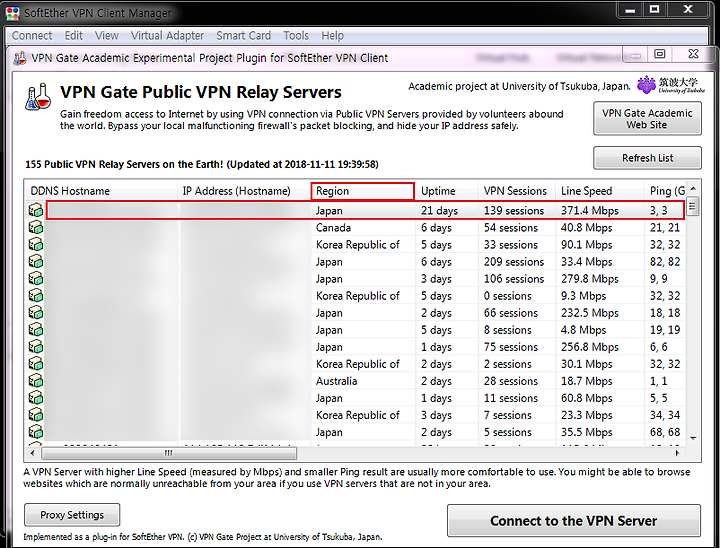Open the View menu
Image resolution: width=720 pixels, height=548 pixels.
[107, 35]
